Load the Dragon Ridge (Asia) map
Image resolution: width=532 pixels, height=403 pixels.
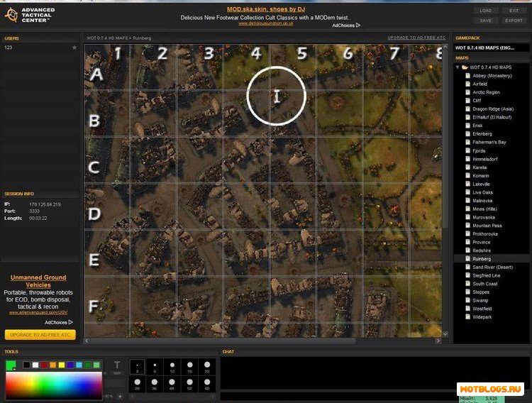click(x=493, y=109)
